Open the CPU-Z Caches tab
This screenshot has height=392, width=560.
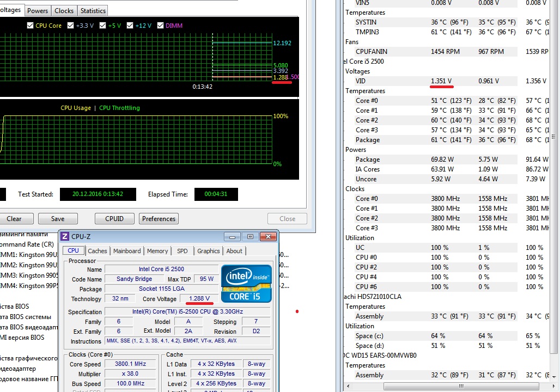[x=97, y=251]
